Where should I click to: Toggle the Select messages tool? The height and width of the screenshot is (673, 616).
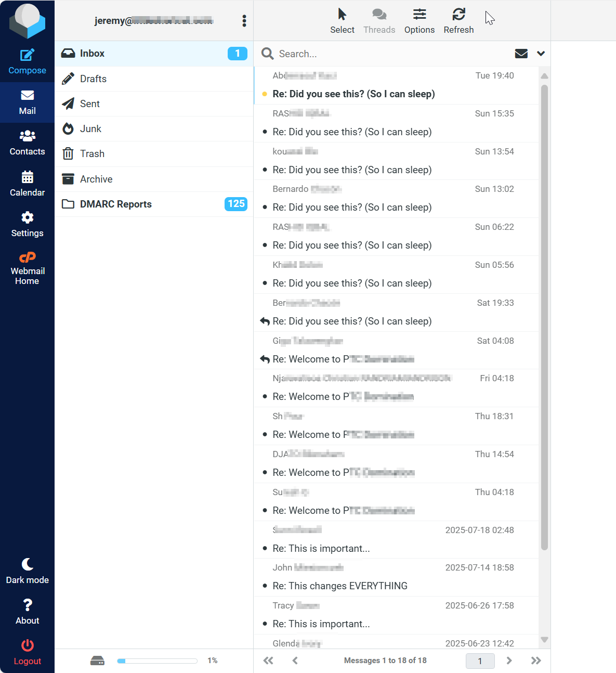[x=342, y=21]
